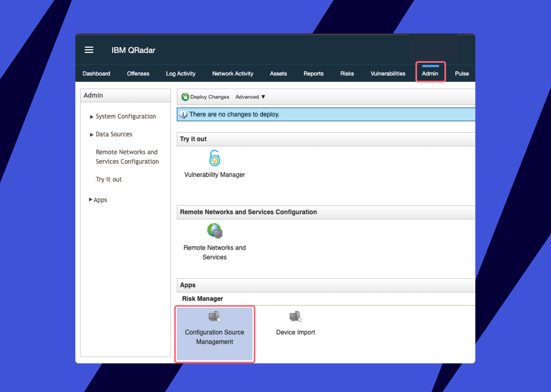551x392 pixels.
Task: Expand the Data Sources tree node
Action: coord(91,135)
